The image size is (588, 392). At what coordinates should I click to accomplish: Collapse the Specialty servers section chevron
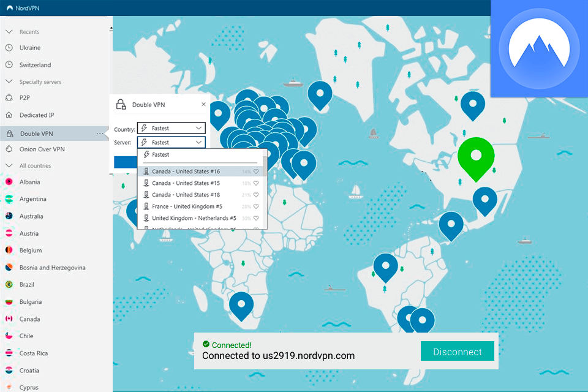9,81
